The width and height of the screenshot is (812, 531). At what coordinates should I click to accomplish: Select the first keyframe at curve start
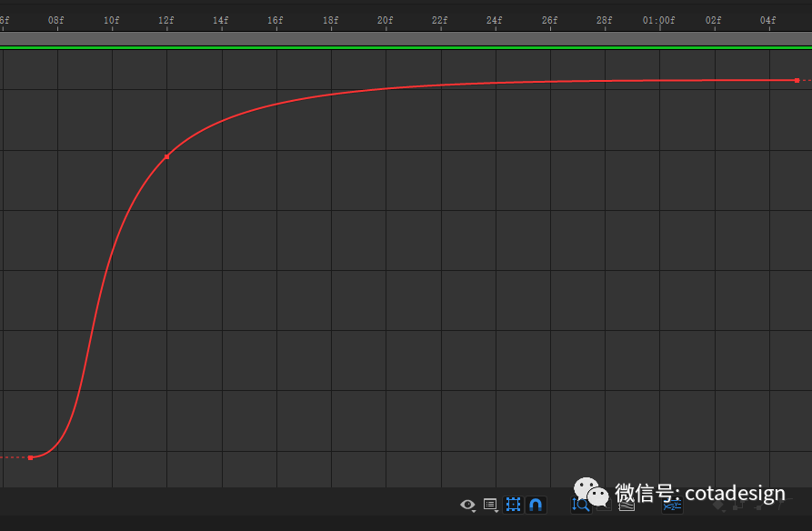point(31,457)
